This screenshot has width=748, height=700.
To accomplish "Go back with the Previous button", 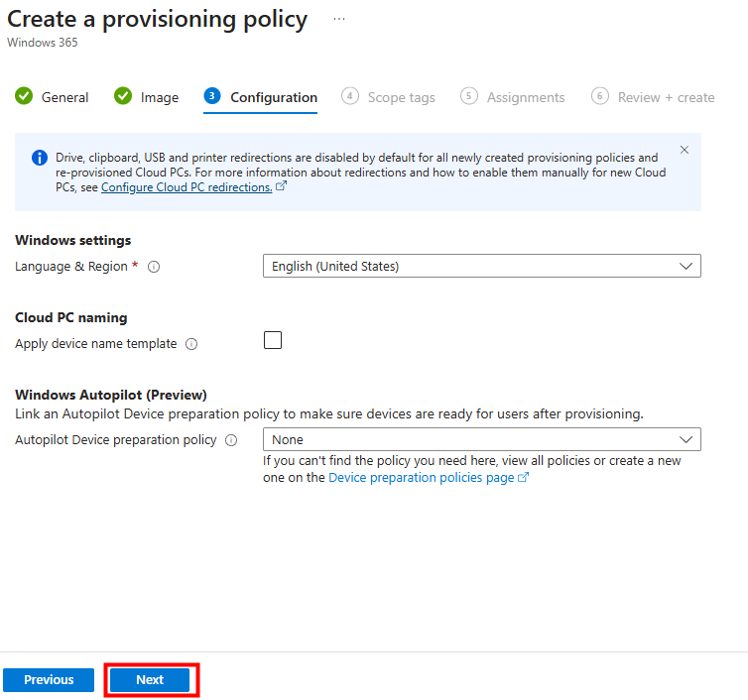I will (x=49, y=680).
